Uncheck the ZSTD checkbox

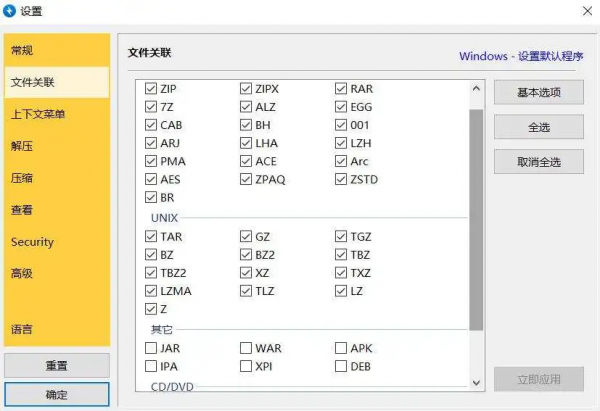click(x=341, y=179)
